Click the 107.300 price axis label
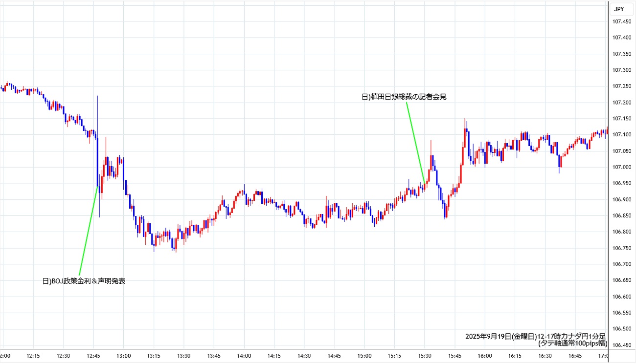Screen dimensions: 636x364 [x=622, y=70]
